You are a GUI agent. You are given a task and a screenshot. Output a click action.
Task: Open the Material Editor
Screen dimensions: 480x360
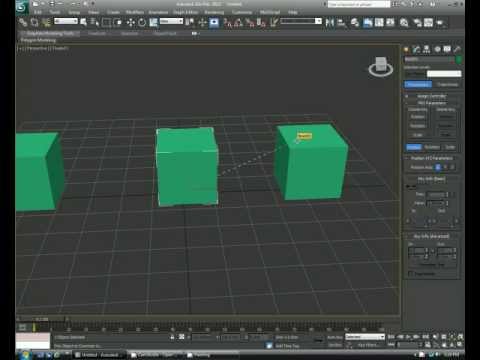(404, 22)
